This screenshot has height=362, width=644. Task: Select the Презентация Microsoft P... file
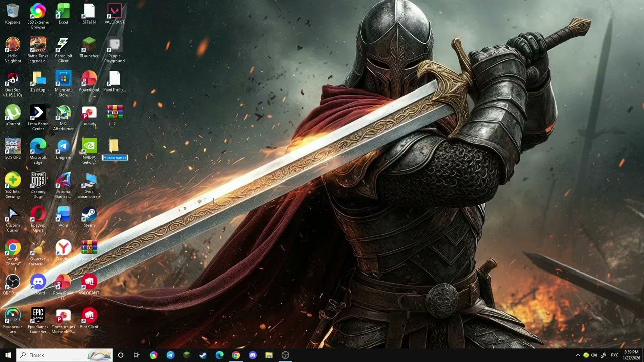click(x=63, y=315)
